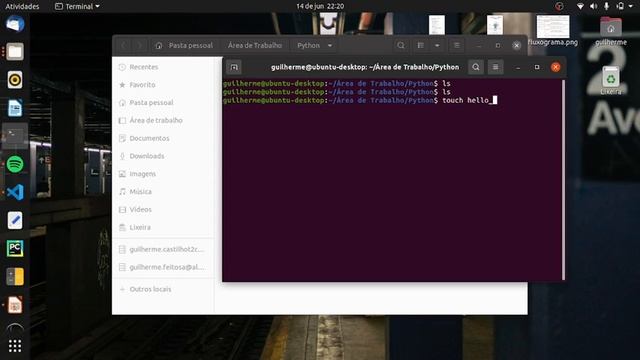Open Música in Files sidebar

pos(163,191)
